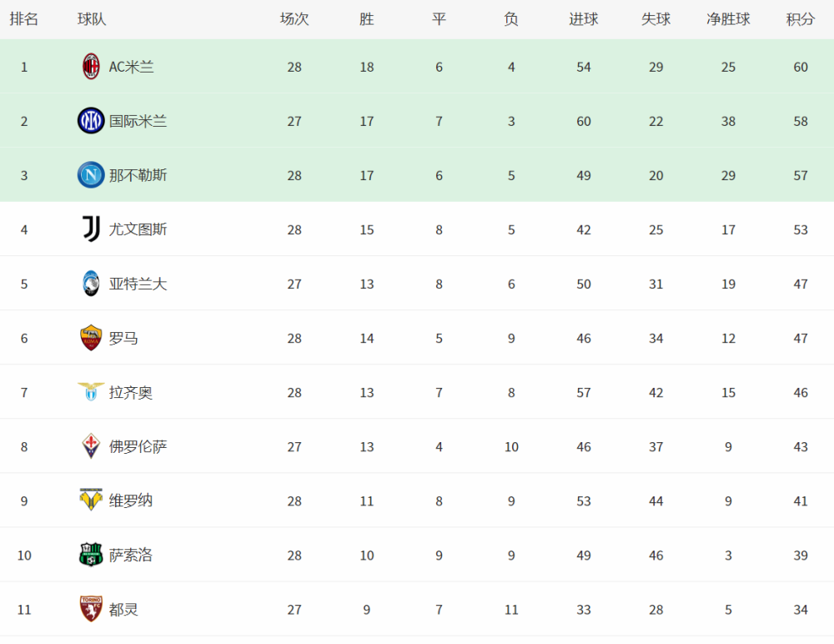Open the Atalanta team crest
This screenshot has width=834, height=644.
[x=91, y=284]
